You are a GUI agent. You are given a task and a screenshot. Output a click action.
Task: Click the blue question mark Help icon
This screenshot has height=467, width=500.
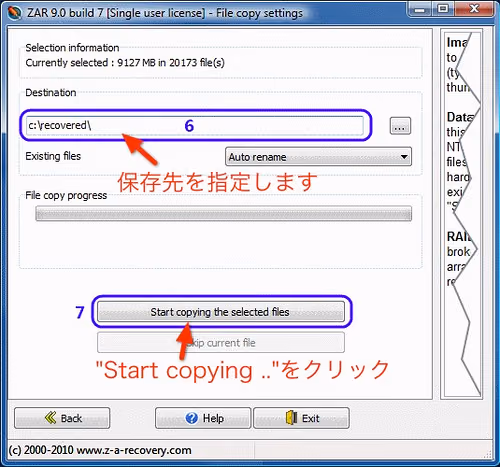pos(192,418)
